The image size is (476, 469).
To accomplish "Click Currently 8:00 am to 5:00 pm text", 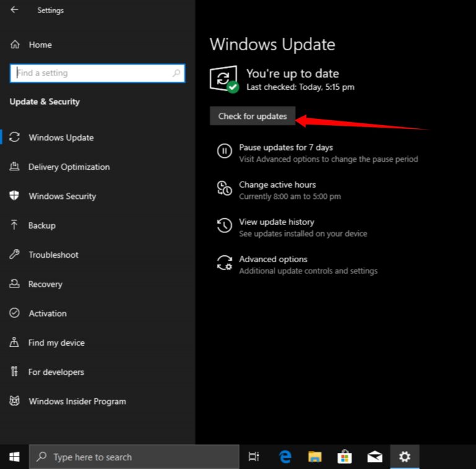I will pyautogui.click(x=289, y=196).
